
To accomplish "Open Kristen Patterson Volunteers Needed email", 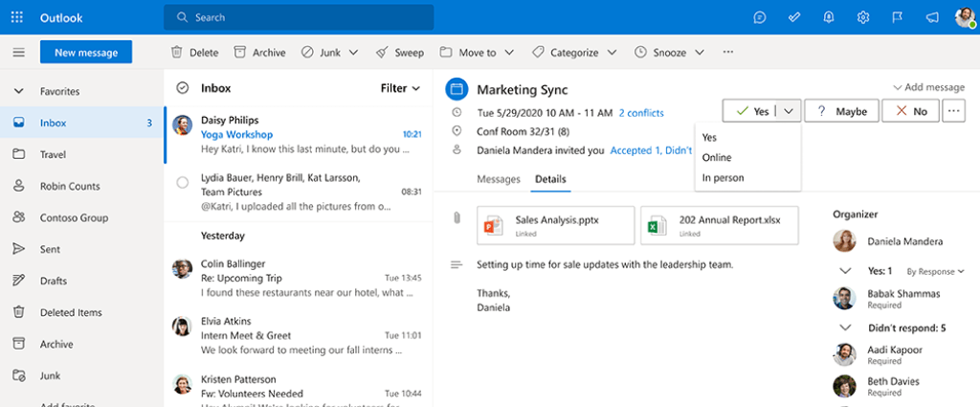I will coord(299,386).
